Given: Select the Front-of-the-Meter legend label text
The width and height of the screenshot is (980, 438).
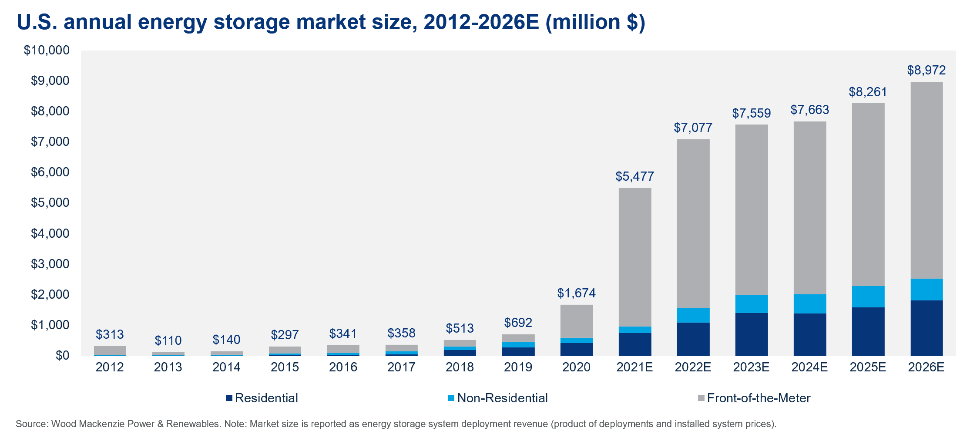Looking at the screenshot, I should (x=758, y=398).
